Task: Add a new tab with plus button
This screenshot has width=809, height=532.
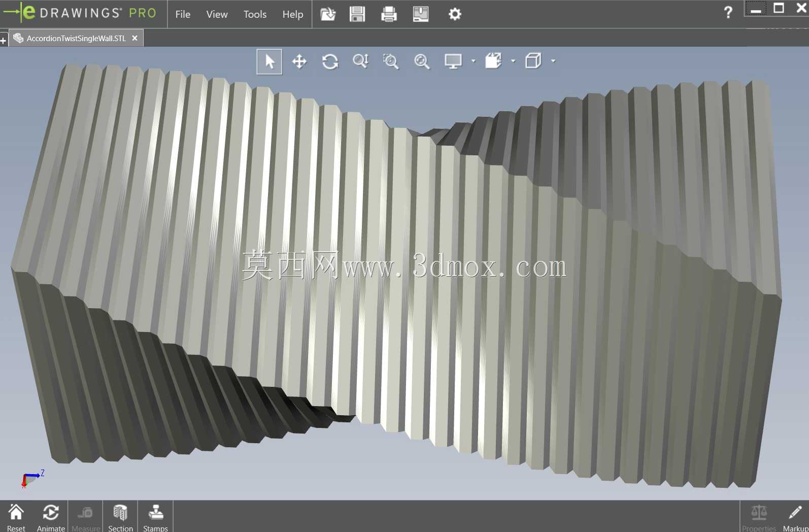Action: [x=4, y=40]
